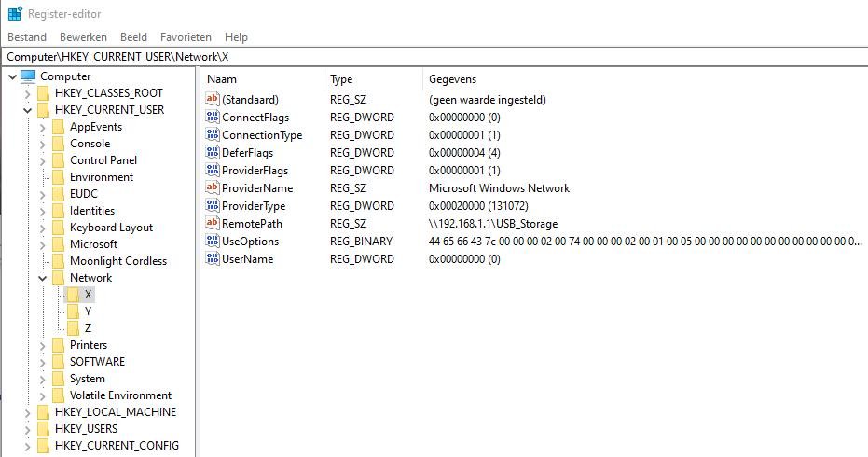Click the Computer icon at tree root
This screenshot has width=868, height=457.
coord(28,76)
